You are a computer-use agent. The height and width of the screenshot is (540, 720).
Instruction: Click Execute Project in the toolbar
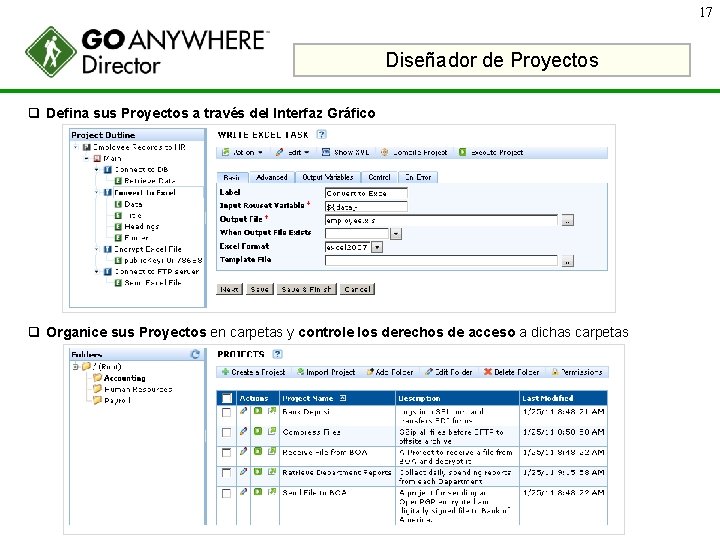tap(491, 152)
